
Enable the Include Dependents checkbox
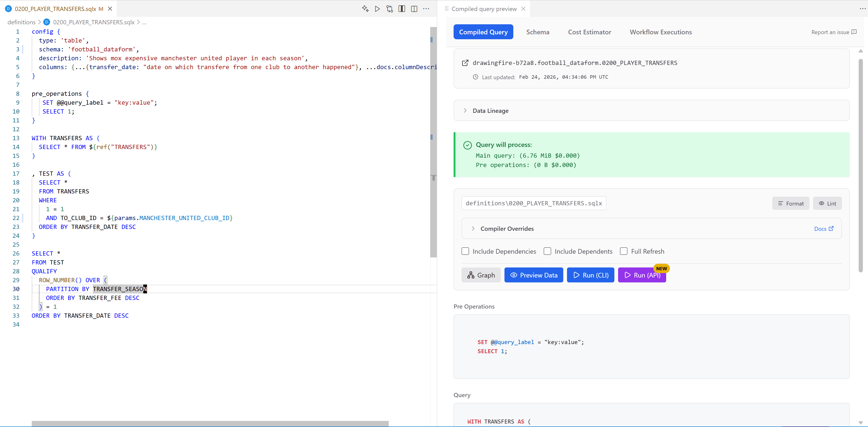(x=547, y=252)
